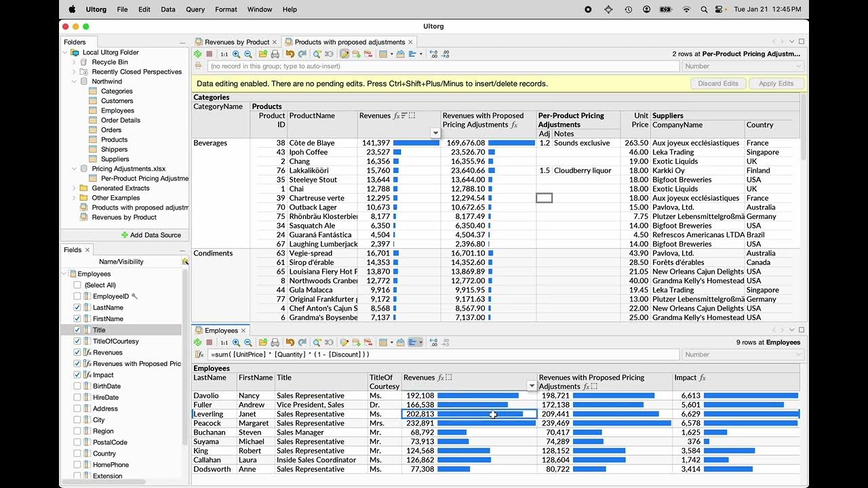Screen dimensions: 868x488
Task: Undo the last action in top toolbar
Action: (290, 54)
